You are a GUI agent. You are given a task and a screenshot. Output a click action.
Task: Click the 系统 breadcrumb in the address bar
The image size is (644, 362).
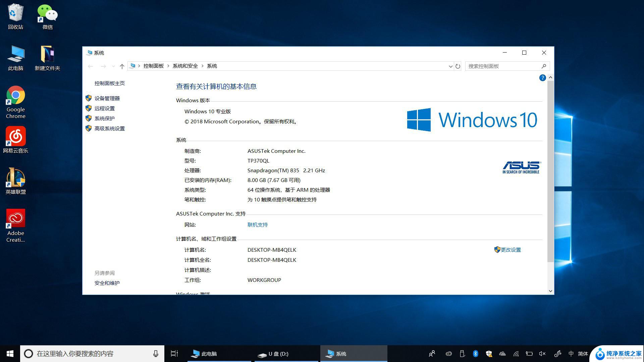[x=212, y=66]
